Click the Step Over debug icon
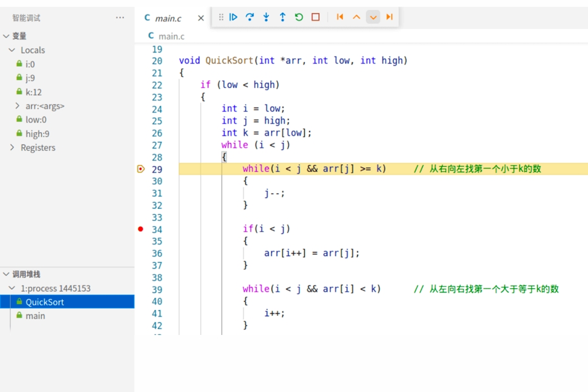 point(250,17)
